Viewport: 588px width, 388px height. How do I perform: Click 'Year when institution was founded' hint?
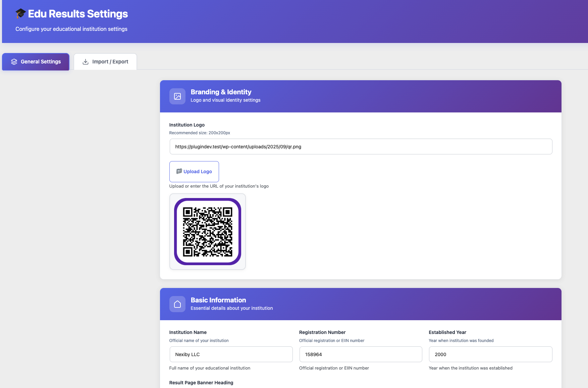pos(461,341)
